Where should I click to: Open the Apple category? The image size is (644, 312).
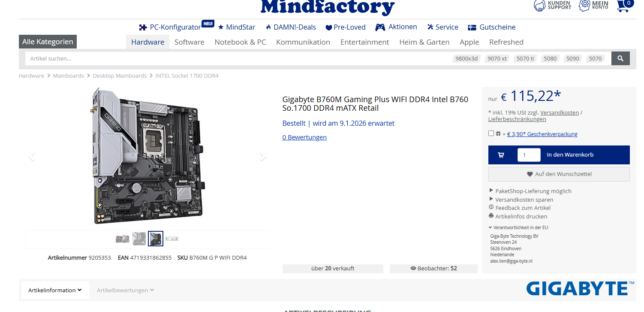click(x=469, y=42)
